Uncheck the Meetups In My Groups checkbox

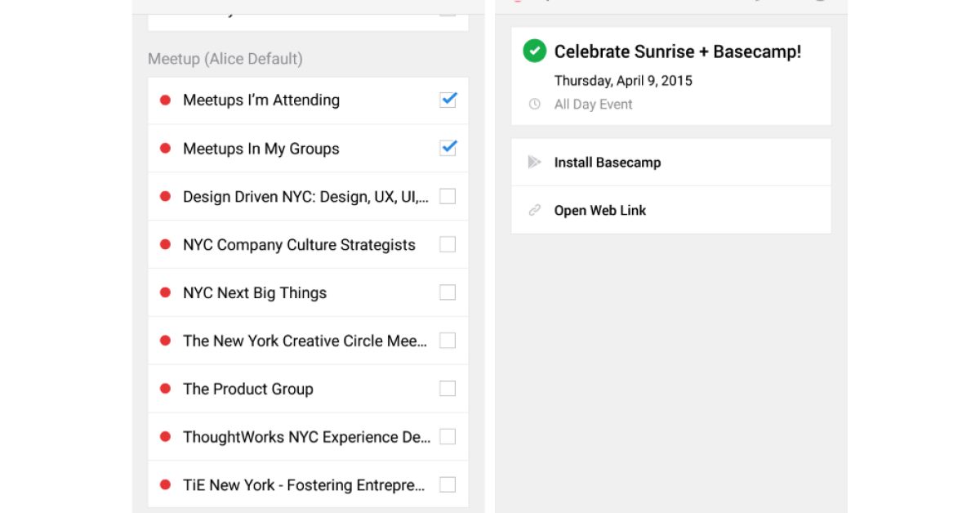coord(448,148)
